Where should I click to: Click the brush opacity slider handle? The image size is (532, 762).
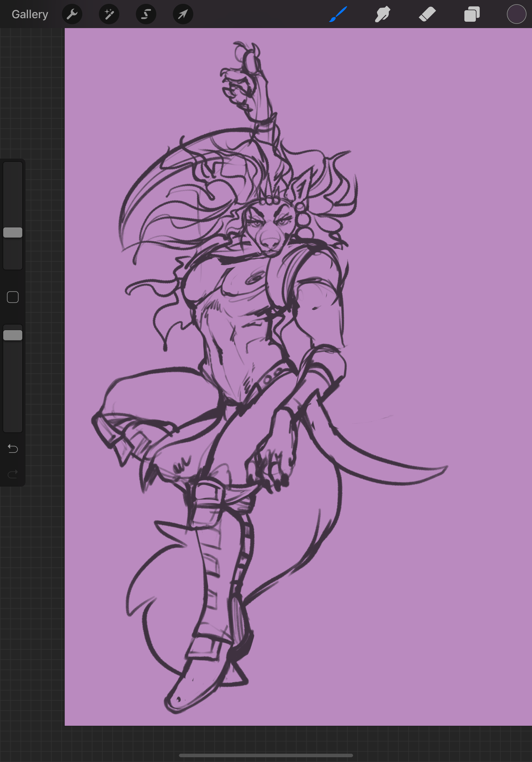13,335
